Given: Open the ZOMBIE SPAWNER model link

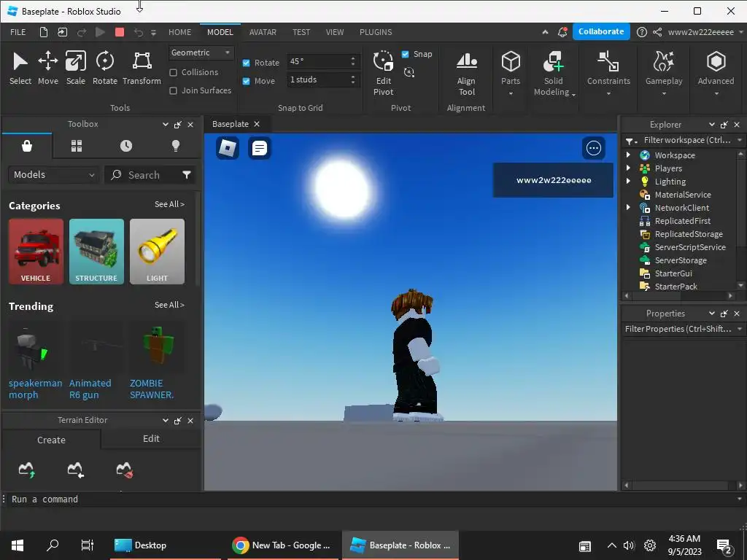Looking at the screenshot, I should tap(152, 389).
